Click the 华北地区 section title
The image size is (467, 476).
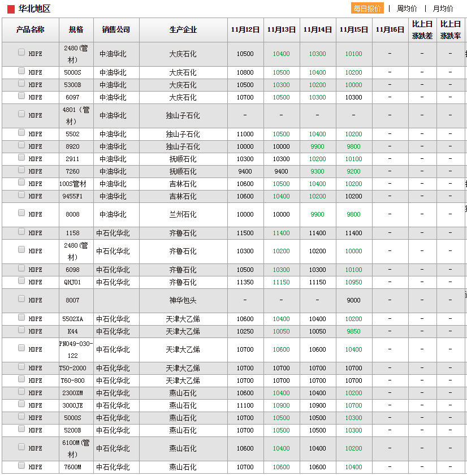34,9
